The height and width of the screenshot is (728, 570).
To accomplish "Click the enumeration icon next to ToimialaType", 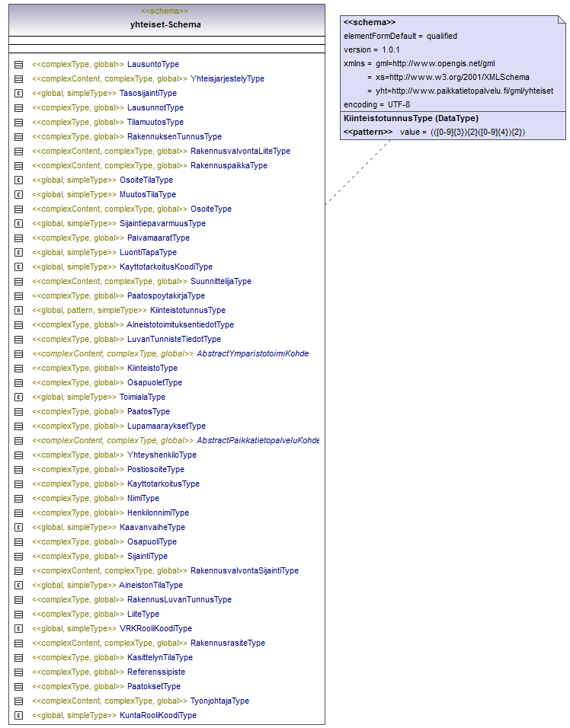I will (19, 398).
